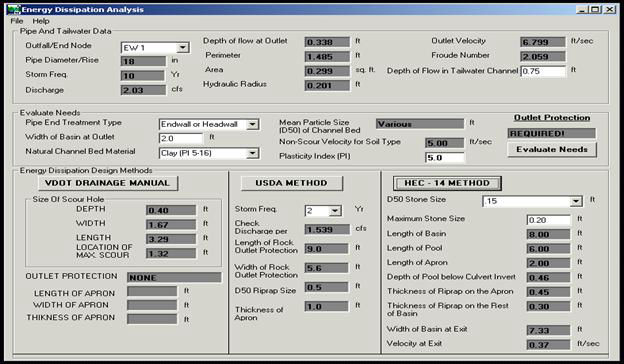624x364 pixels.
Task: Click the empty LENGTH OF APRON field
Action: (x=152, y=292)
